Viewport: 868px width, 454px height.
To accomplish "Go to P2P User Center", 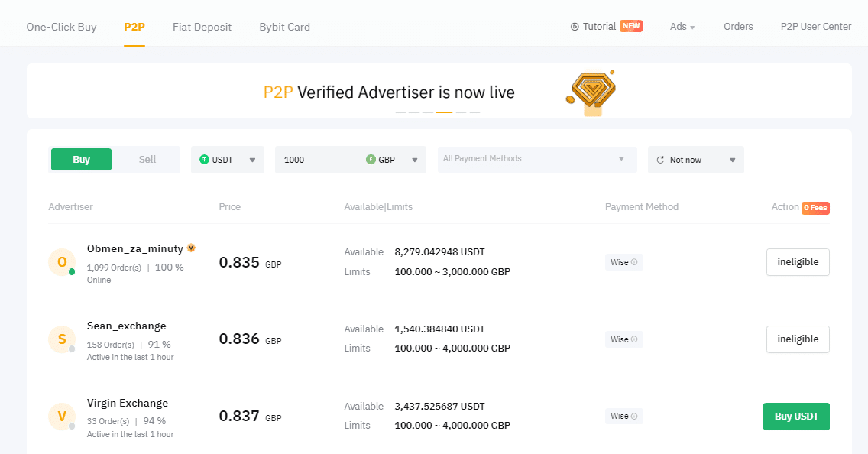I will (816, 26).
